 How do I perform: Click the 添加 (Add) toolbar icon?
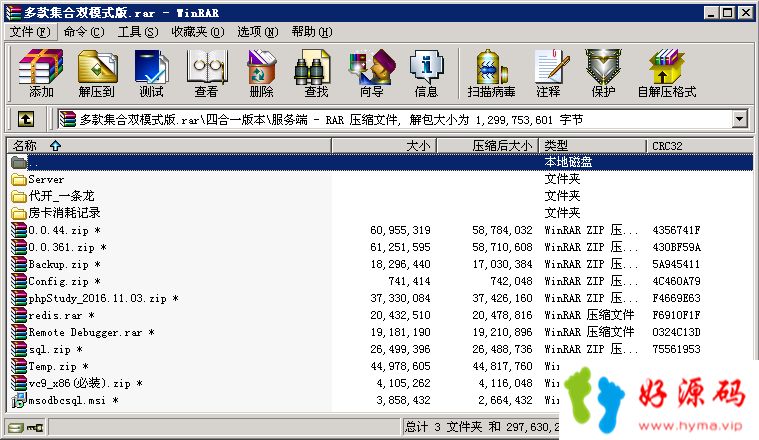point(41,73)
